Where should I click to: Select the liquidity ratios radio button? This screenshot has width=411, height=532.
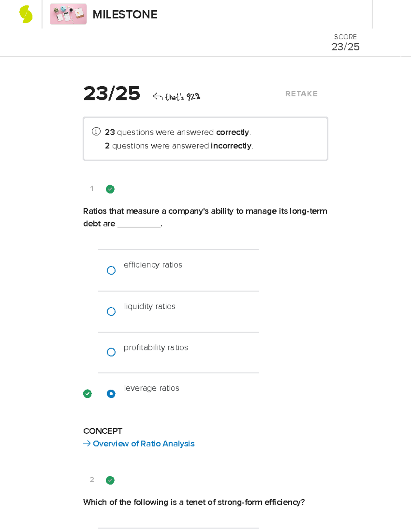tap(111, 311)
